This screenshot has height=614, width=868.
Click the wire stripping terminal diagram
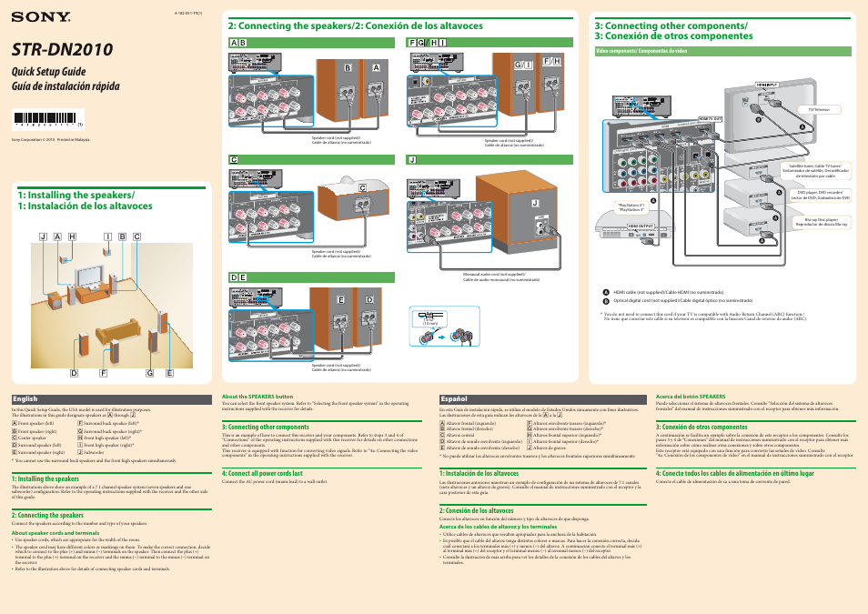pyautogui.click(x=445, y=327)
